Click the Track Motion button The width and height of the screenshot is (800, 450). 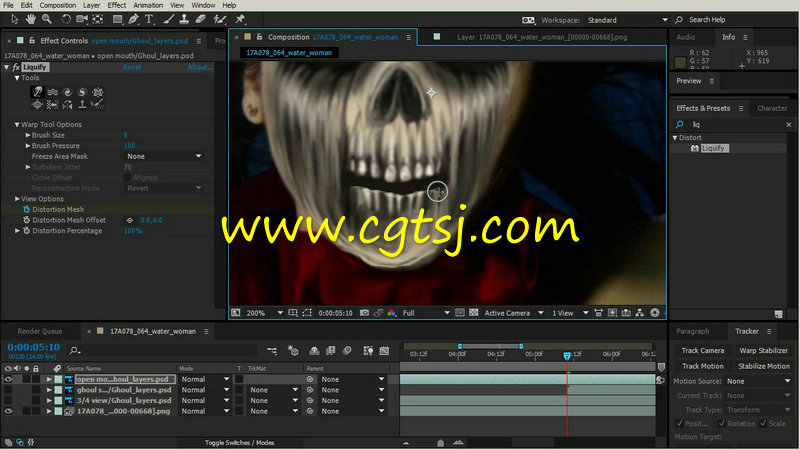tap(703, 366)
